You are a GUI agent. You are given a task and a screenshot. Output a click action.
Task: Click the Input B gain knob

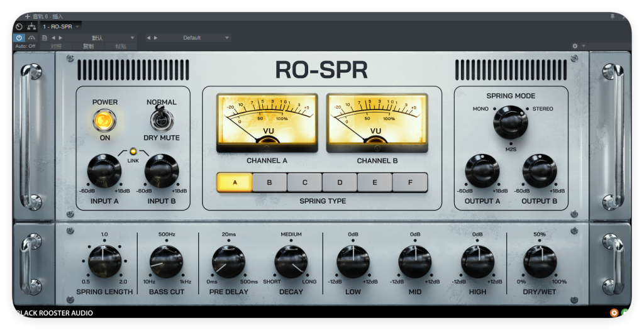162,171
